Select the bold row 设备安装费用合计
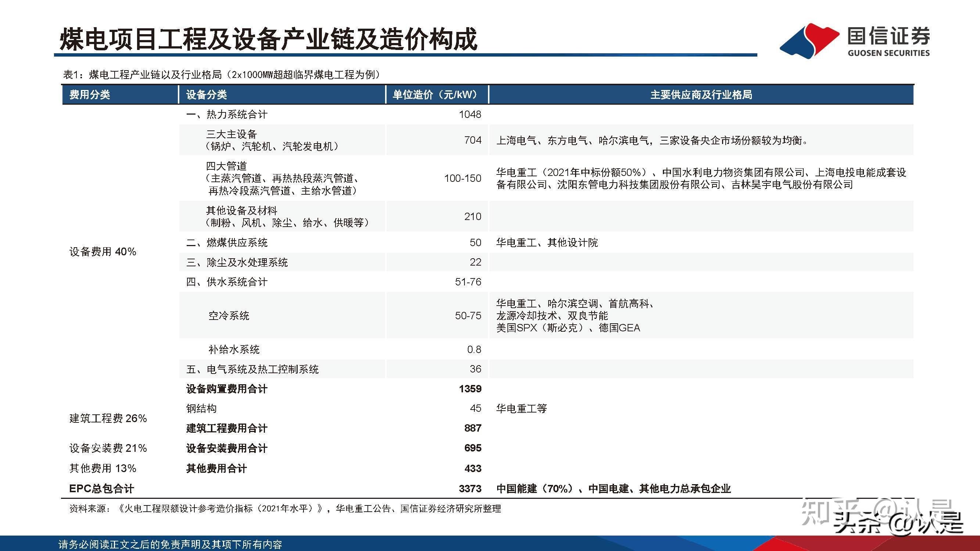 tap(546, 448)
